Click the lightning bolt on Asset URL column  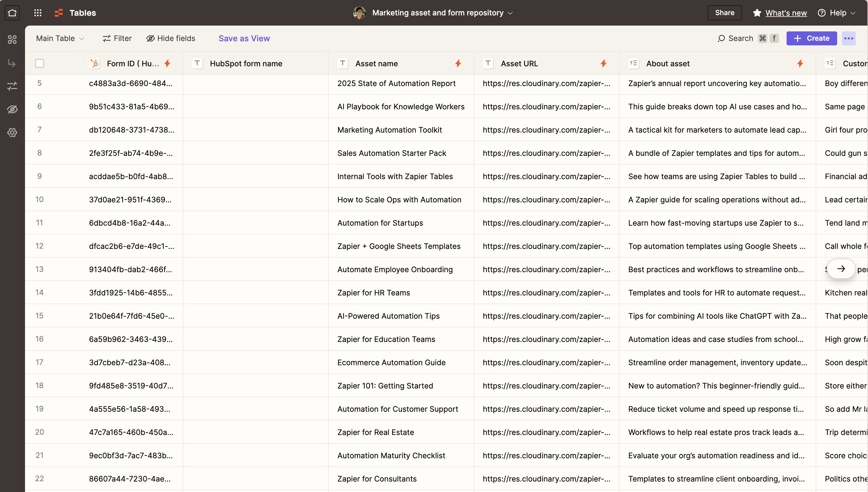tap(603, 63)
